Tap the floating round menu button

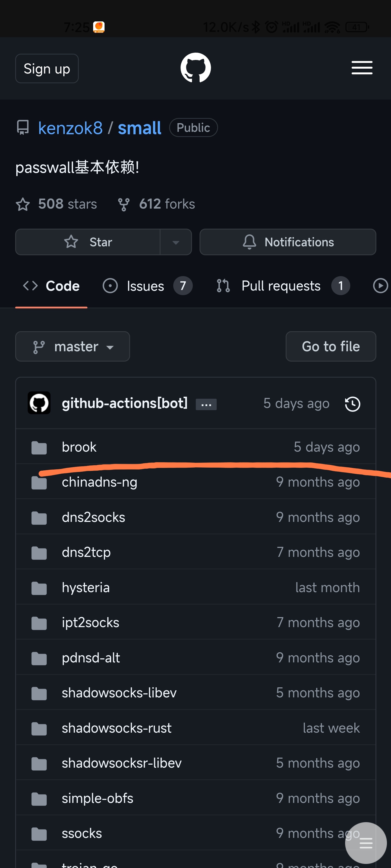(366, 843)
